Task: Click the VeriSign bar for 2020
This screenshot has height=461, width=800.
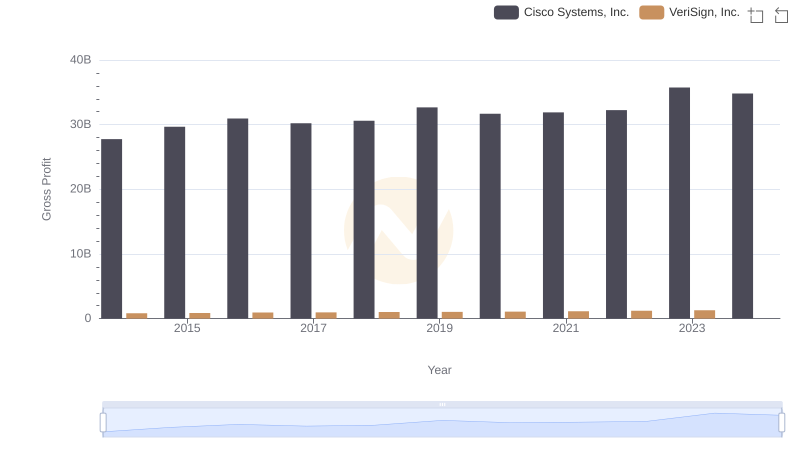Action: coord(515,315)
